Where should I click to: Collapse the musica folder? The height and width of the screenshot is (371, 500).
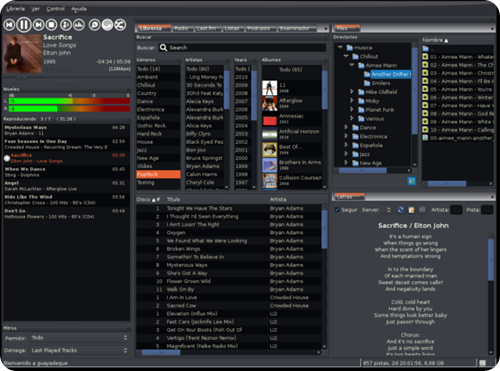(340, 47)
